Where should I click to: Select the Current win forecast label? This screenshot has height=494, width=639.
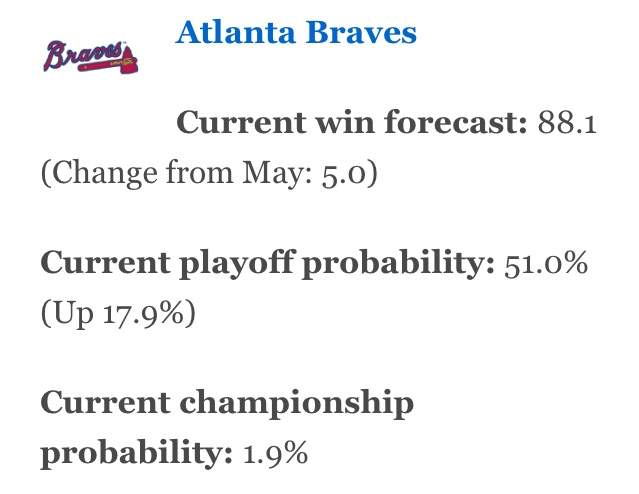click(352, 122)
